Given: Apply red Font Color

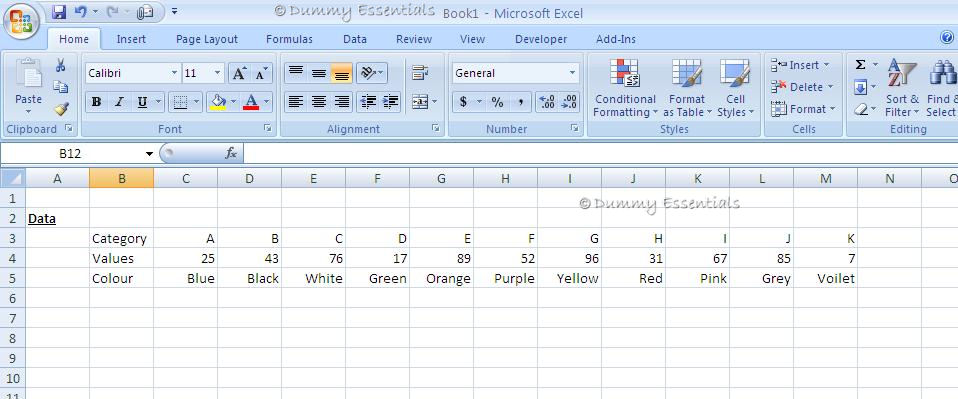Looking at the screenshot, I should [250, 102].
